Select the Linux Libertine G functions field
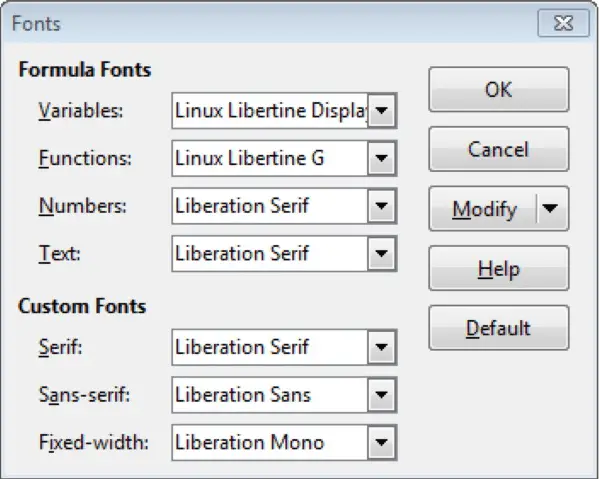The image size is (599, 479). pos(270,158)
